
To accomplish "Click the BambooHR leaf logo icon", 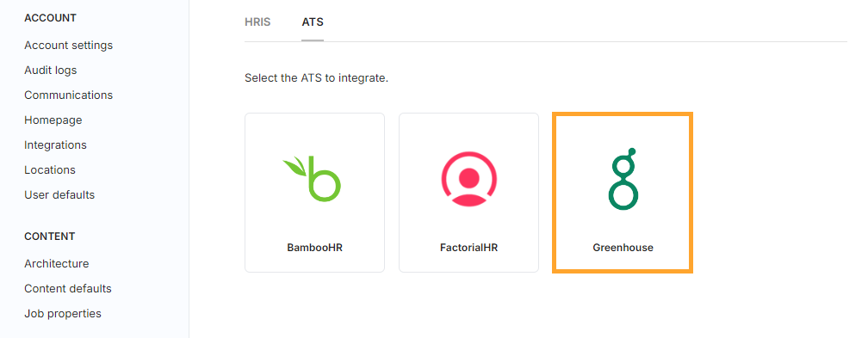I will point(313,179).
